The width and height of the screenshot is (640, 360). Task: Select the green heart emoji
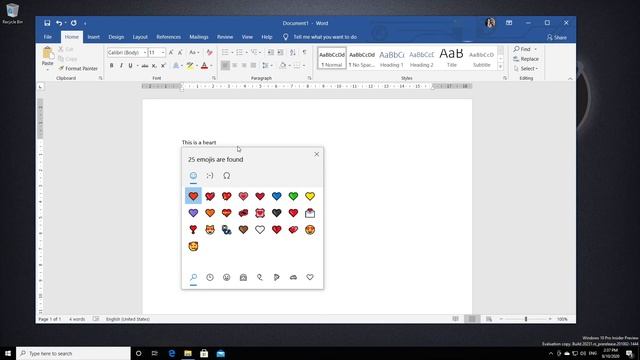click(293, 196)
